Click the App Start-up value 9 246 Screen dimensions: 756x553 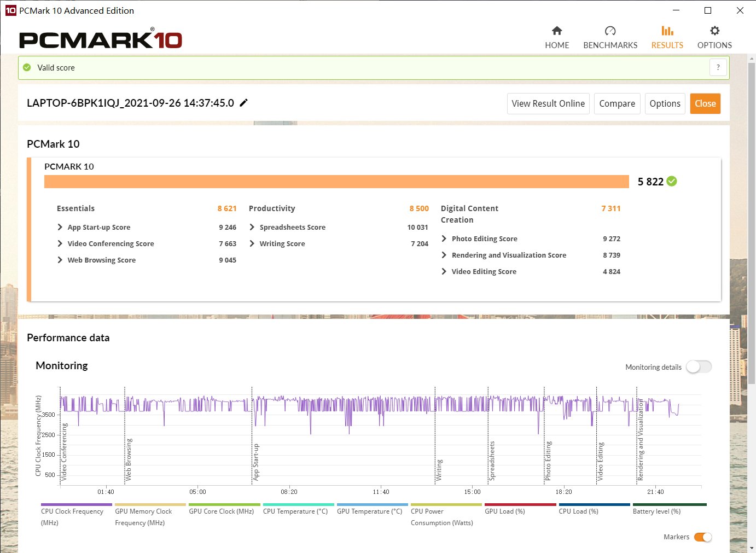coord(228,227)
